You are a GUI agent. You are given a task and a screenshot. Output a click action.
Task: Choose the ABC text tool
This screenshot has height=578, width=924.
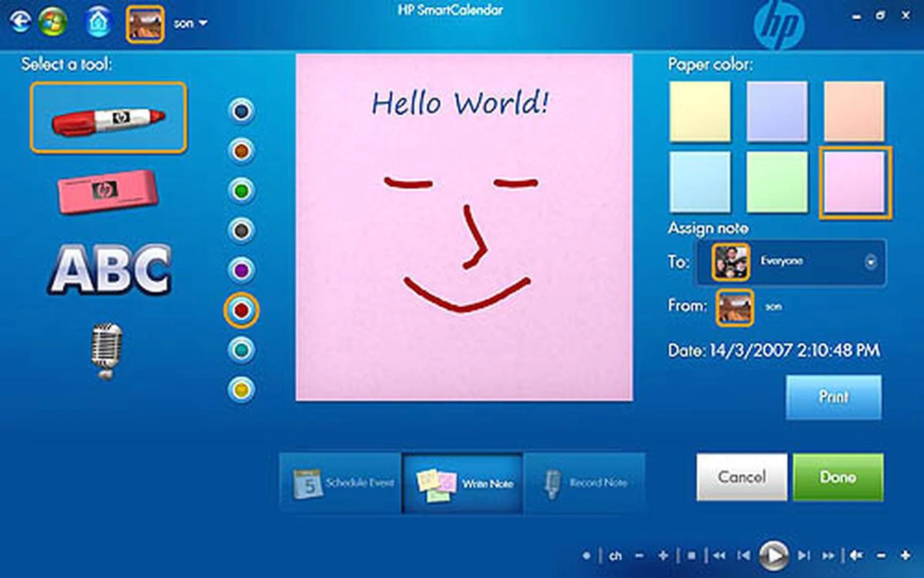tap(110, 269)
